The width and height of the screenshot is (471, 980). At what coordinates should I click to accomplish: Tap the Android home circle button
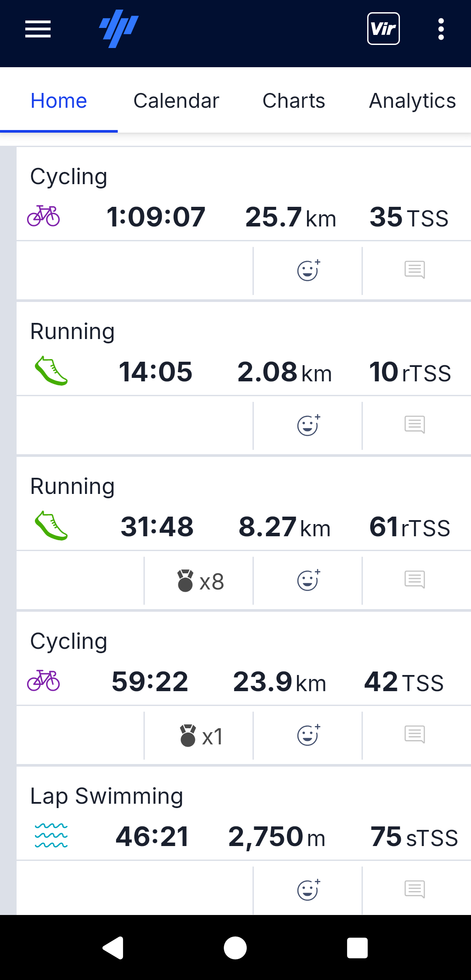coord(235,948)
